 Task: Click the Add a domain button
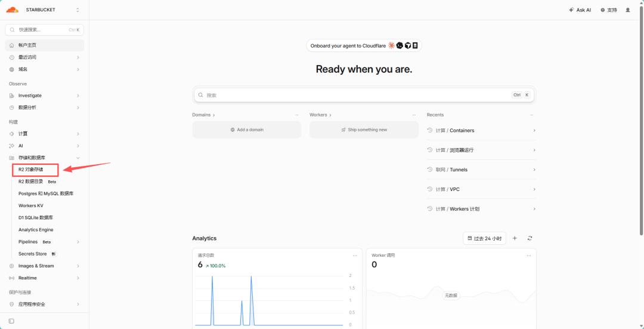(247, 130)
